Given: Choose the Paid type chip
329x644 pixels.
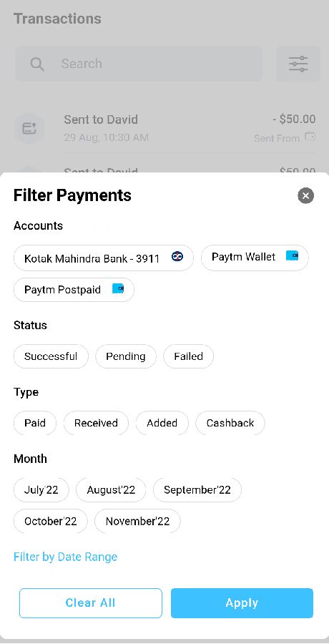Looking at the screenshot, I should 35,423.
